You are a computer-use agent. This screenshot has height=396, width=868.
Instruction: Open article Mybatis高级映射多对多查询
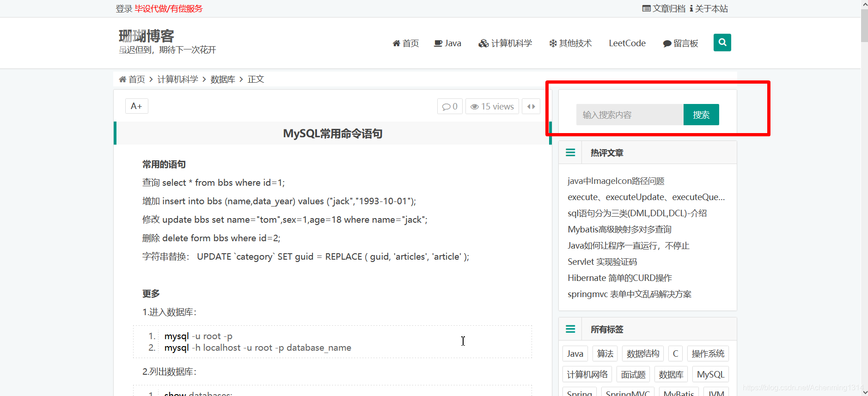pyautogui.click(x=619, y=229)
